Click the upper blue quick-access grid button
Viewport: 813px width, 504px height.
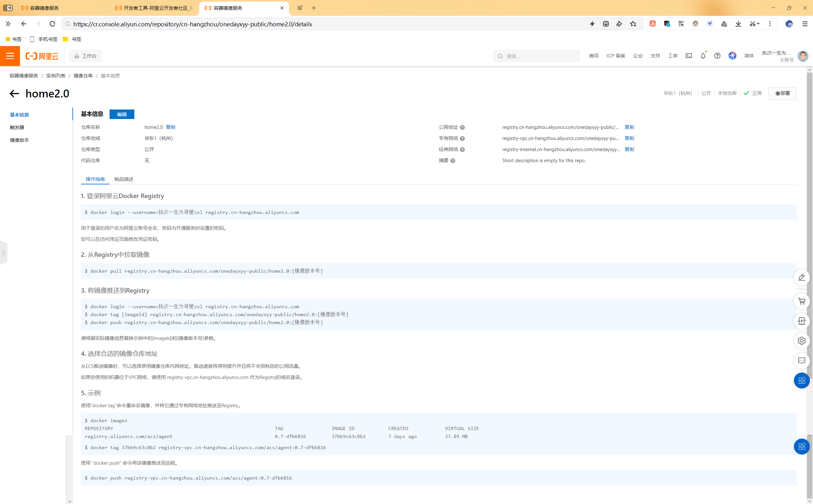click(x=802, y=381)
